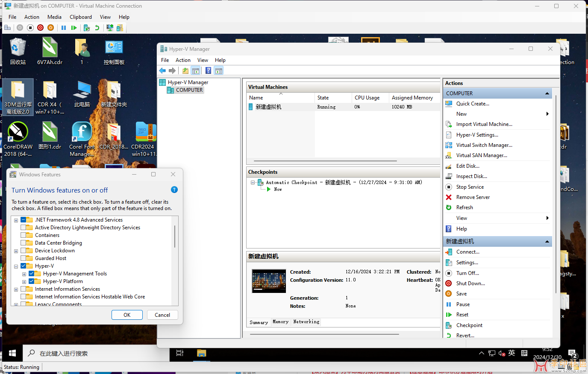The height and width of the screenshot is (374, 588).
Task: Open File Explorer on the VM taskbar
Action: [x=201, y=353]
